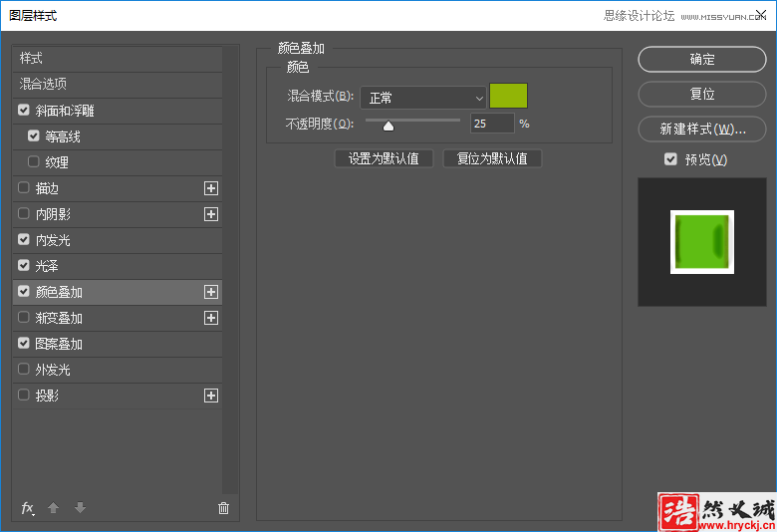Add another Stroke (描边) effect with plus icon

(x=211, y=188)
